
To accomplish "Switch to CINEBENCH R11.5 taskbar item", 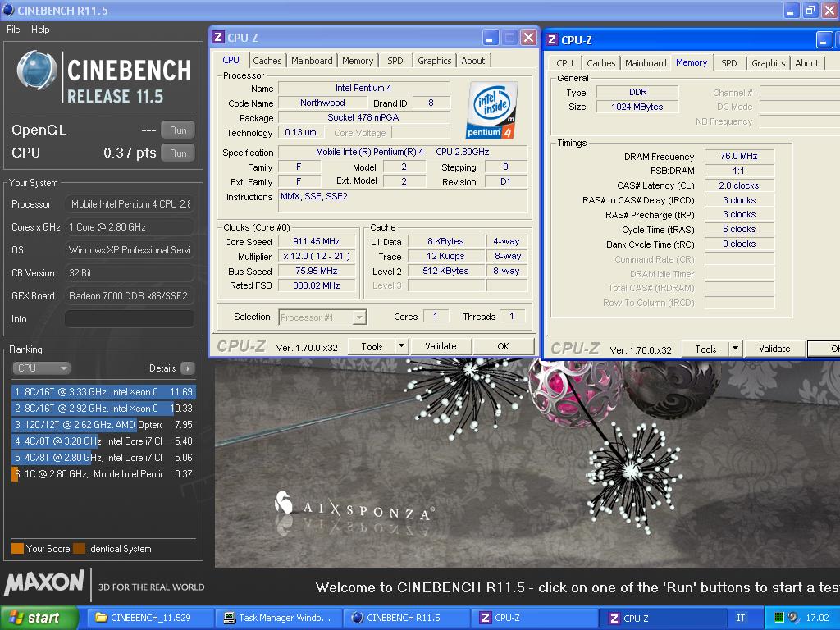I will coord(406,618).
